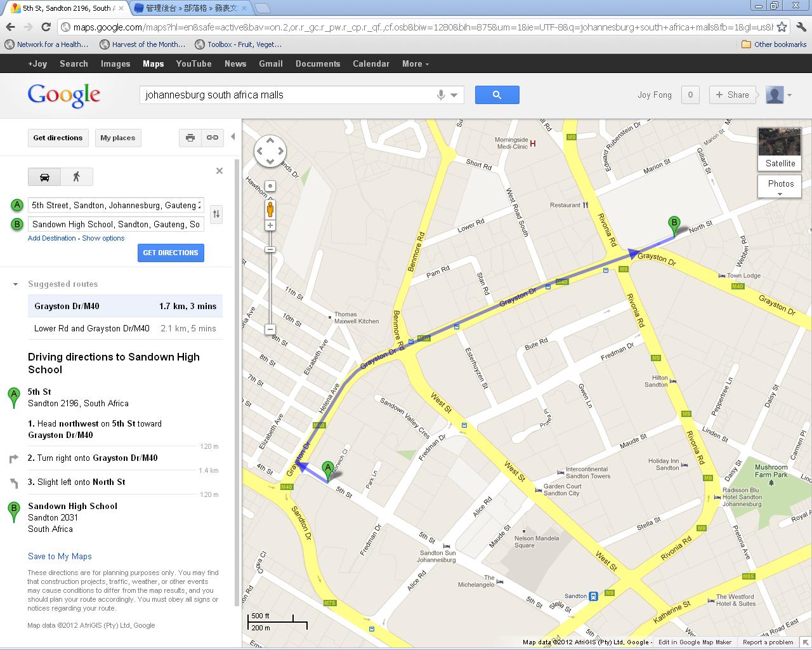This screenshot has width=812, height=650.
Task: Open the More menu in Google bar
Action: point(414,63)
